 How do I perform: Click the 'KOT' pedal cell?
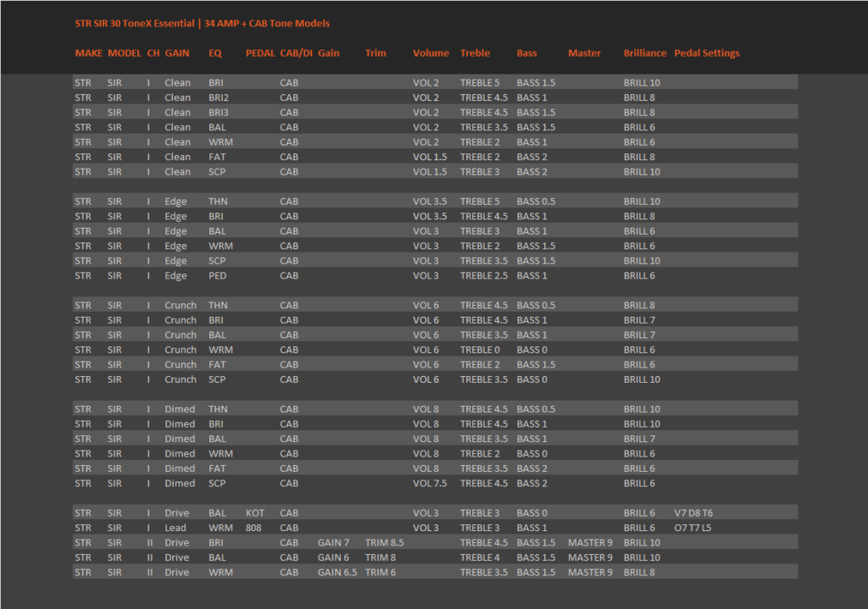pyautogui.click(x=254, y=513)
